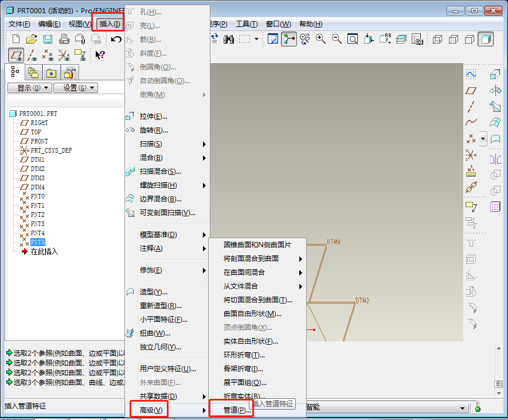Viewport: 508px width, 420px height.
Task: Click the Datum Curve tool on right toolbar
Action: 471,122
